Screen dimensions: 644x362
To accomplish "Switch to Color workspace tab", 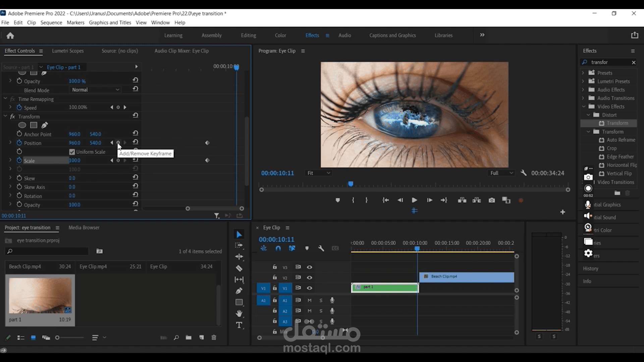I will click(x=280, y=35).
